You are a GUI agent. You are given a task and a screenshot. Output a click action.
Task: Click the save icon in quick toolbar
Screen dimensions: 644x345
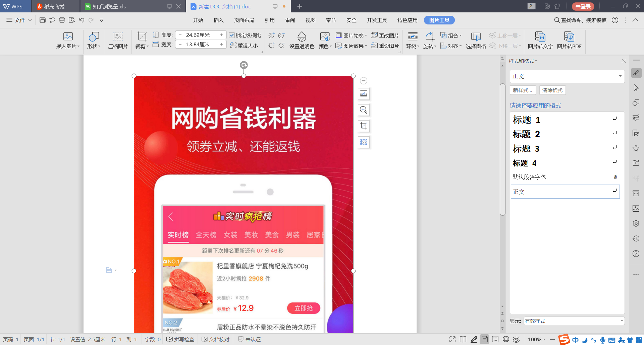coord(42,20)
